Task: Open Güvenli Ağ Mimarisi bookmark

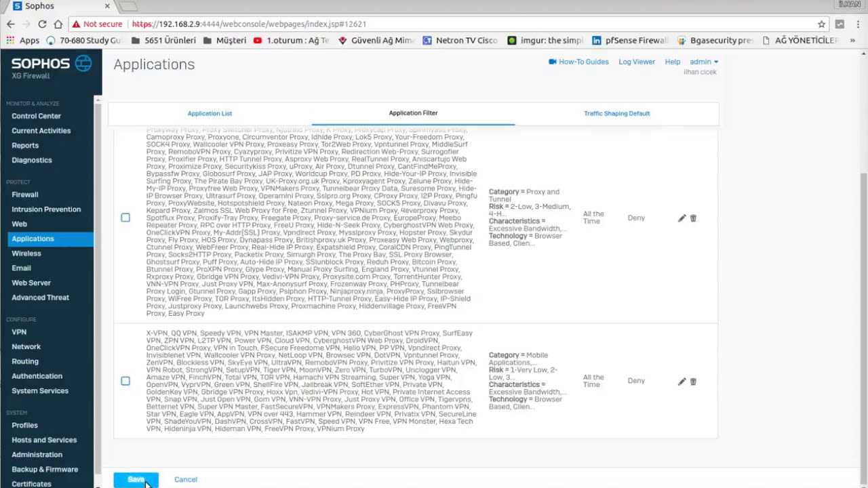Action: [x=376, y=41]
